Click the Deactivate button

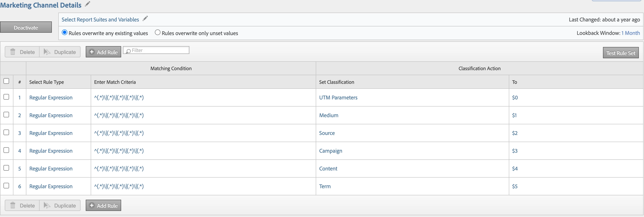26,27
